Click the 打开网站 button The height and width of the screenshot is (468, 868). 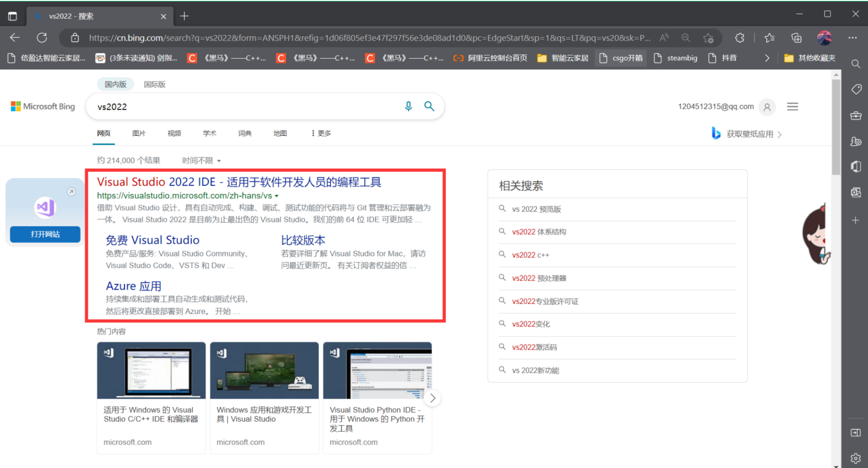click(45, 234)
